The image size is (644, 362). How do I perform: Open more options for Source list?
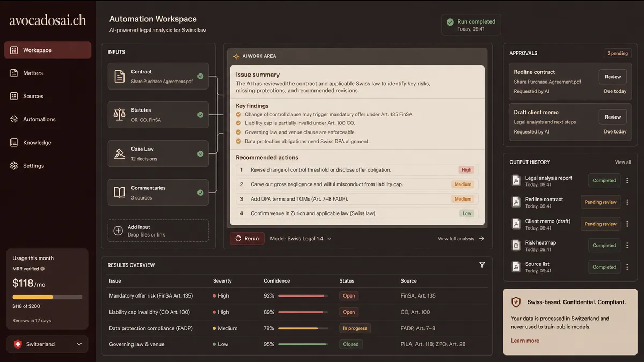point(627,267)
